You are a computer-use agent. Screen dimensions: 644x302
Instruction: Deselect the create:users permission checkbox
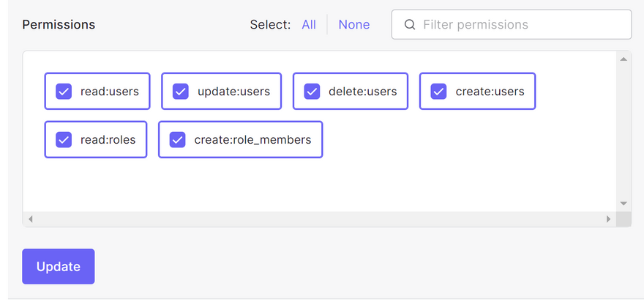tap(438, 92)
